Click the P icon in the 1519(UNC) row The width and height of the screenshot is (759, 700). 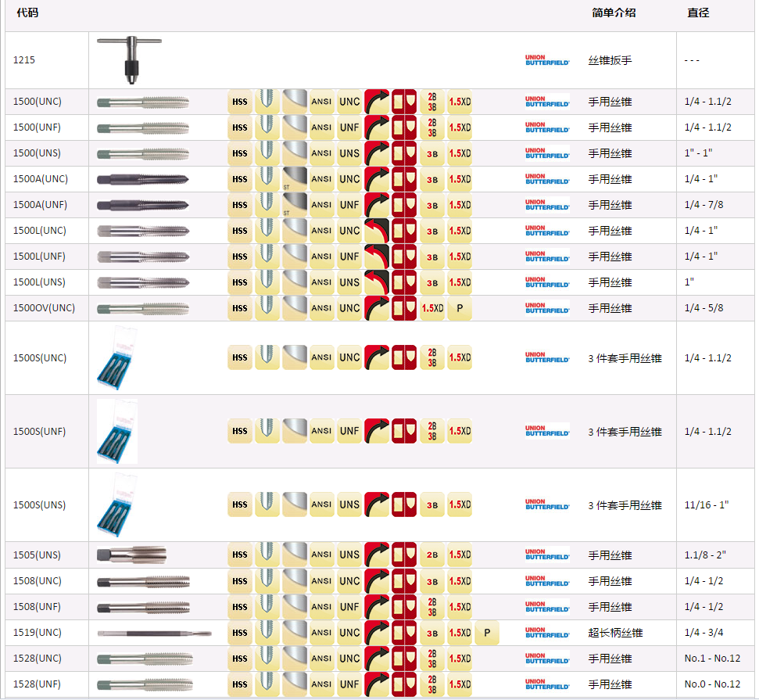(487, 633)
